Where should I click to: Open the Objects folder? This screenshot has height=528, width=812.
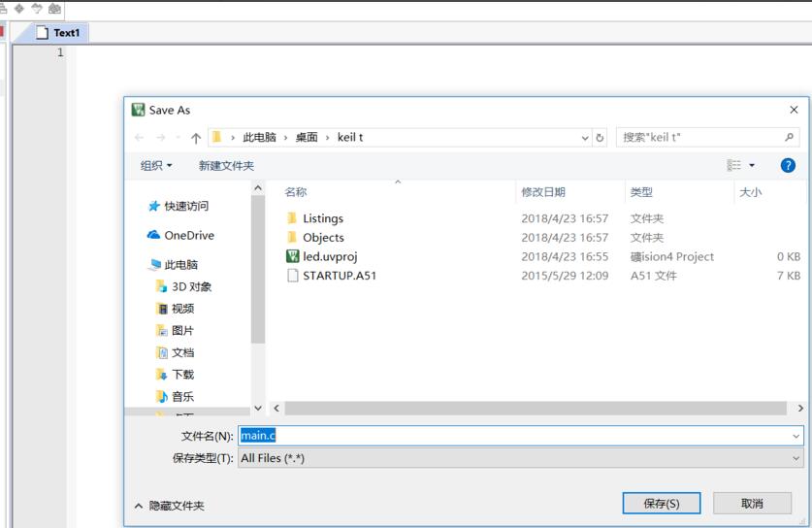[x=323, y=237]
